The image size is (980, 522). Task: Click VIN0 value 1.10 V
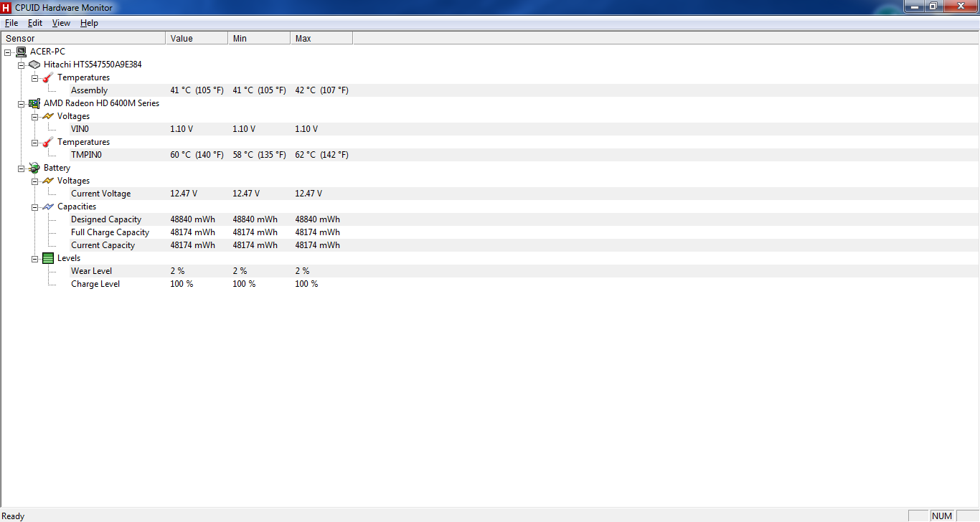(x=182, y=129)
